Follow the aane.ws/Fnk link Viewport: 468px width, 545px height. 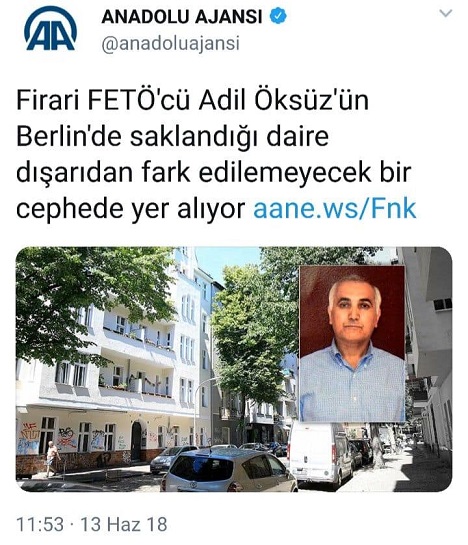click(334, 209)
